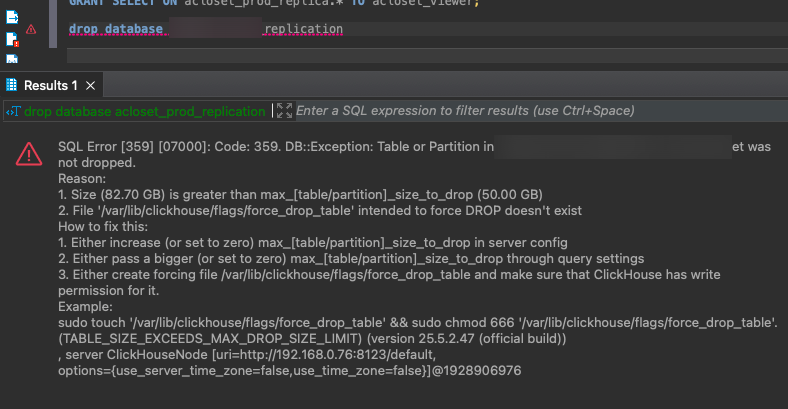Click the large red warning triangle icon
The height and width of the screenshot is (409, 788).
click(29, 153)
